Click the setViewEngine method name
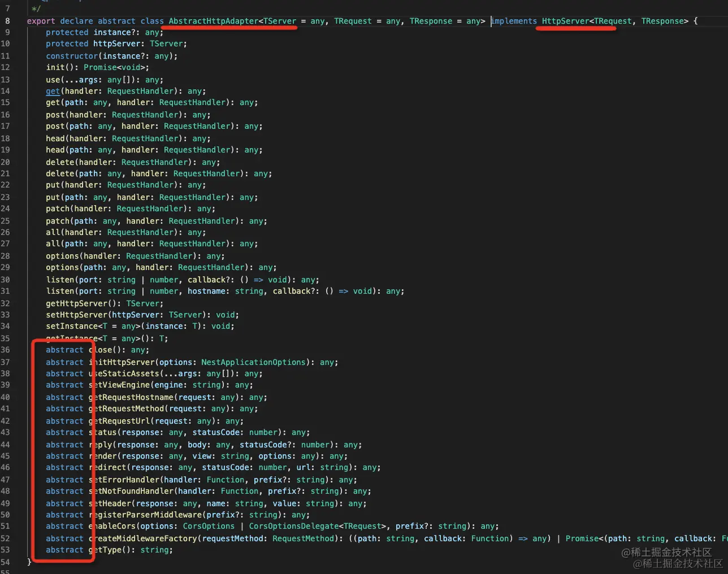This screenshot has width=728, height=574. click(119, 385)
